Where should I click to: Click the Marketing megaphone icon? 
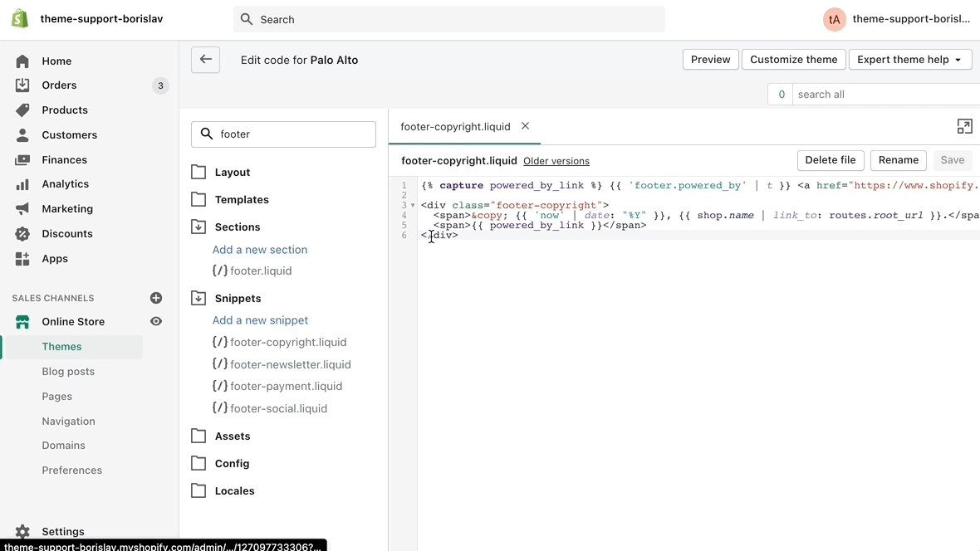(22, 209)
